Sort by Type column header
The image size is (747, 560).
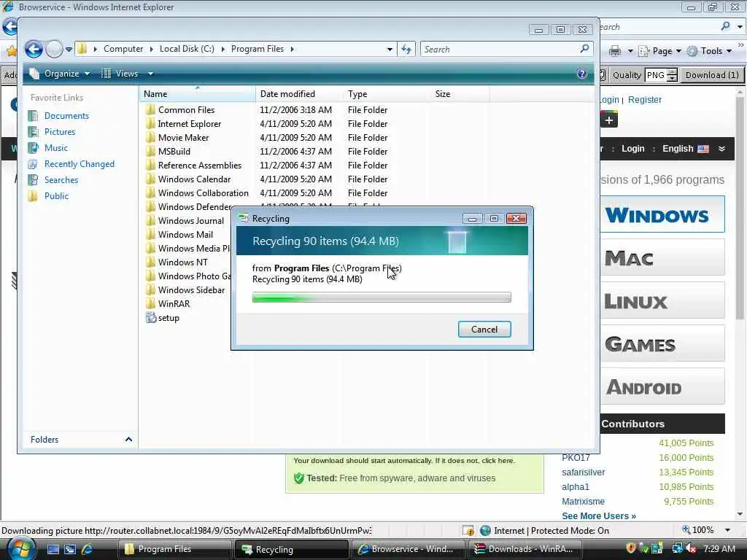click(387, 94)
